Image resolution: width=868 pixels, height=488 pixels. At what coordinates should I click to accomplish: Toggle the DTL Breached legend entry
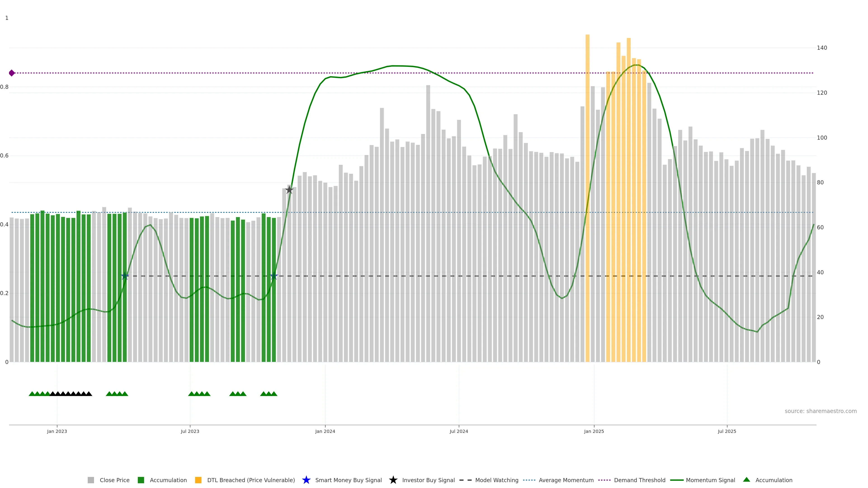click(x=251, y=480)
